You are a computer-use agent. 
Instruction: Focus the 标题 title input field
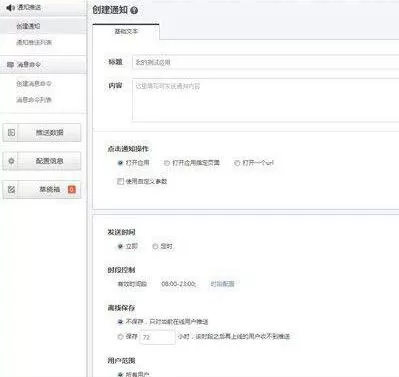click(x=266, y=62)
